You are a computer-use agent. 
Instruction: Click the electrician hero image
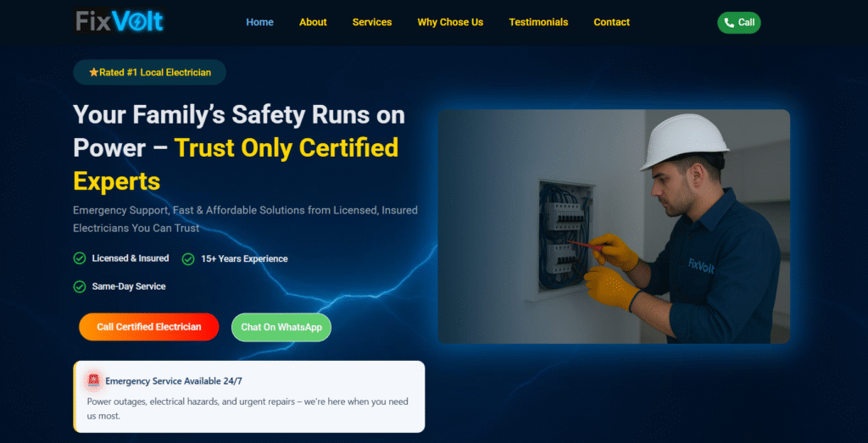pyautogui.click(x=614, y=226)
